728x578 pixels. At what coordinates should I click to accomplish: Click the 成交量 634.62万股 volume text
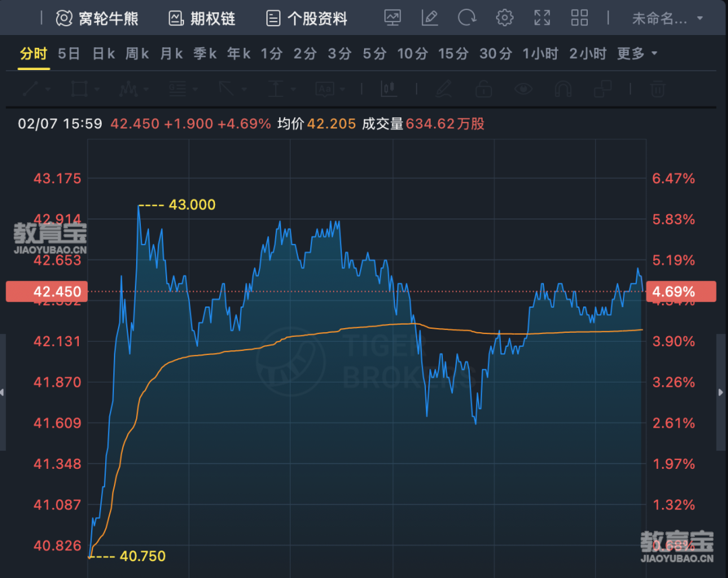tap(423, 124)
